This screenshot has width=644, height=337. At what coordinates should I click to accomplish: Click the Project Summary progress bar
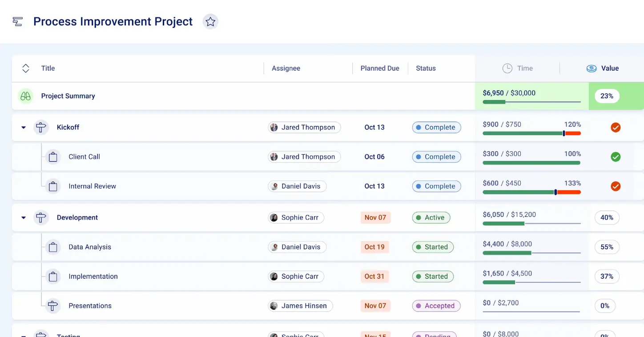pyautogui.click(x=531, y=102)
